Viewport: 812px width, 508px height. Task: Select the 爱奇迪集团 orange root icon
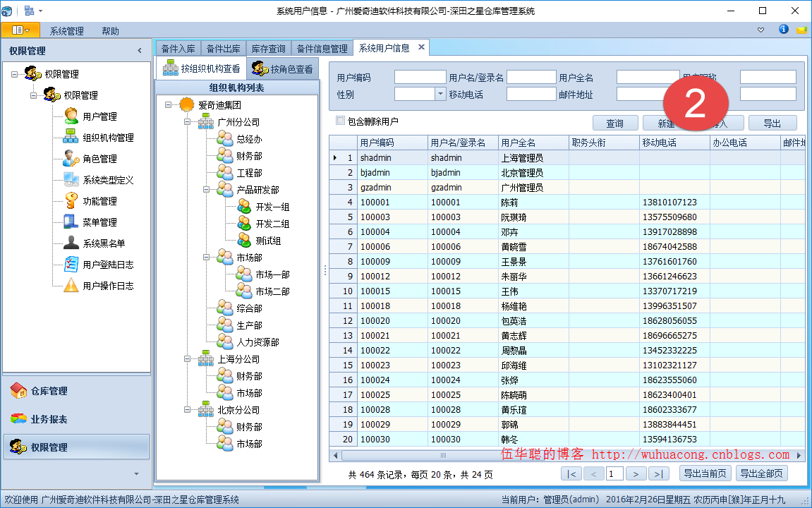[x=187, y=104]
